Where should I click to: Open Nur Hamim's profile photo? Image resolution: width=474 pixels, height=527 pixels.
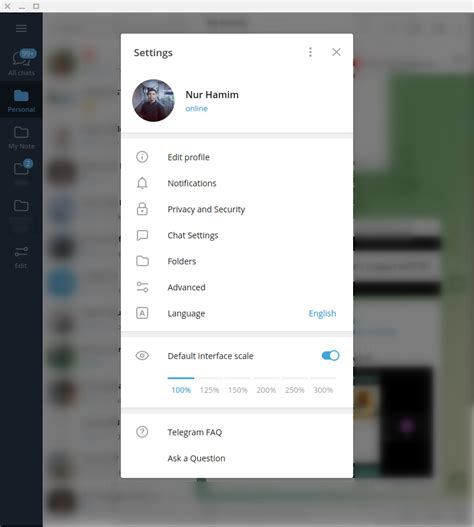pyautogui.click(x=153, y=100)
